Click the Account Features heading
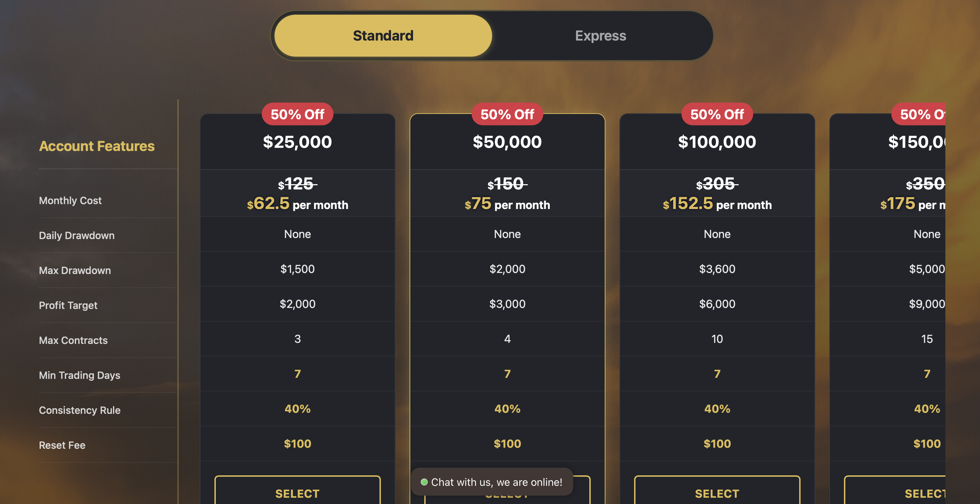The height and width of the screenshot is (504, 980). click(x=97, y=146)
